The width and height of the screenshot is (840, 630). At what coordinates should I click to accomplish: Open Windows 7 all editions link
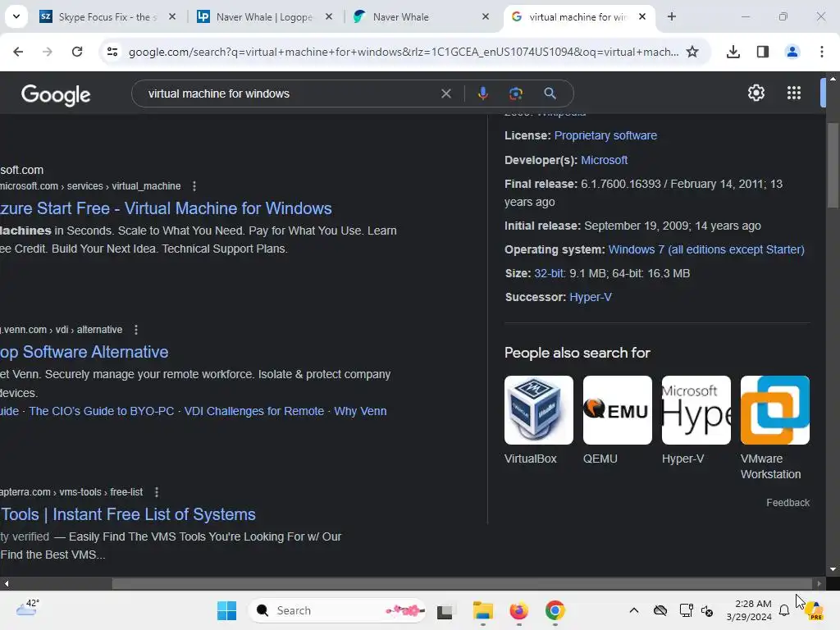pos(706,249)
